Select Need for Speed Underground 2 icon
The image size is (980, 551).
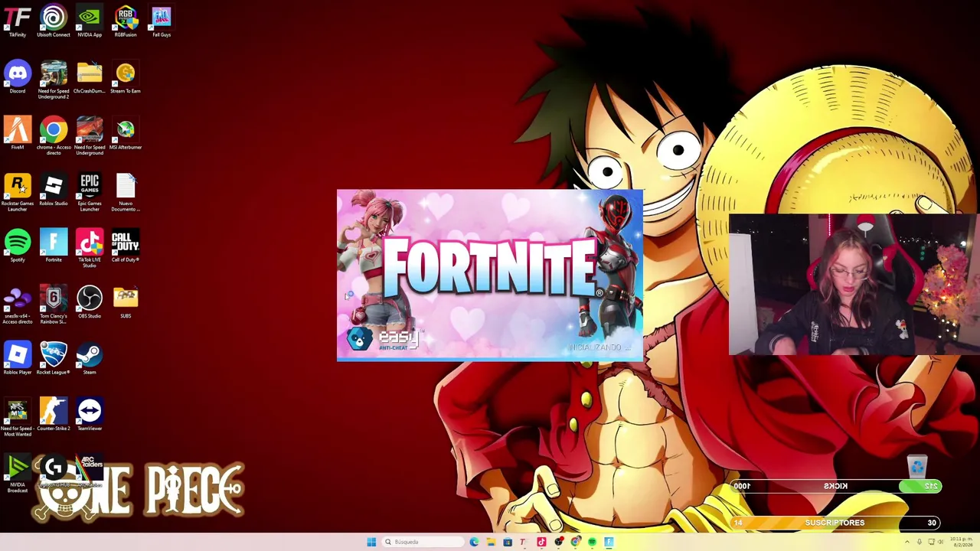(x=54, y=80)
